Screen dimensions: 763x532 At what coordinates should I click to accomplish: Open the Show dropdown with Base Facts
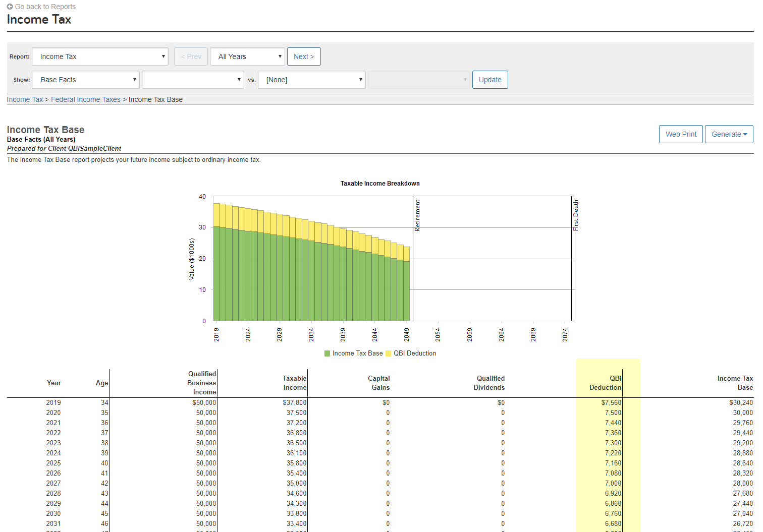coord(86,80)
